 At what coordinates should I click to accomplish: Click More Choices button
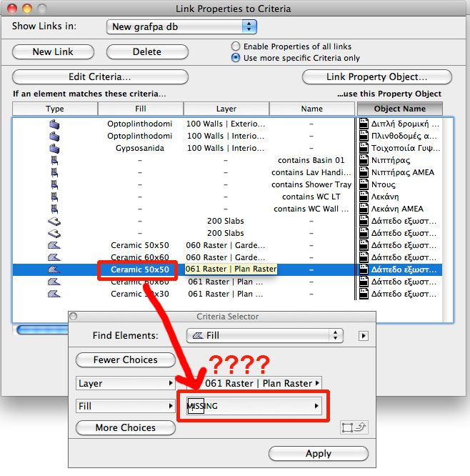[125, 427]
